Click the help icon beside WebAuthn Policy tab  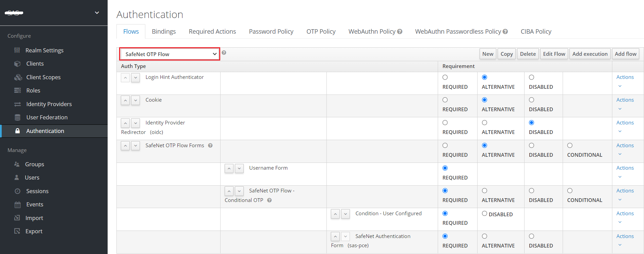pos(400,32)
